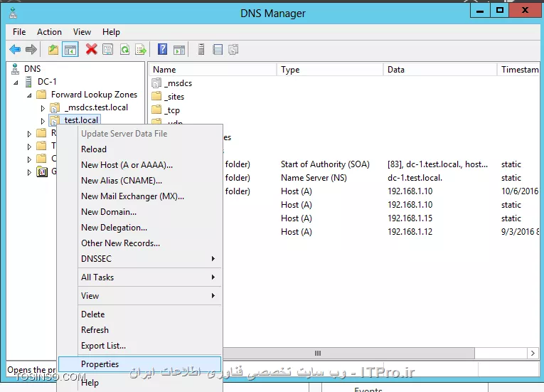Click the DC-1 server icon in tree
Viewport: 544px width, 392px height.
[28, 82]
